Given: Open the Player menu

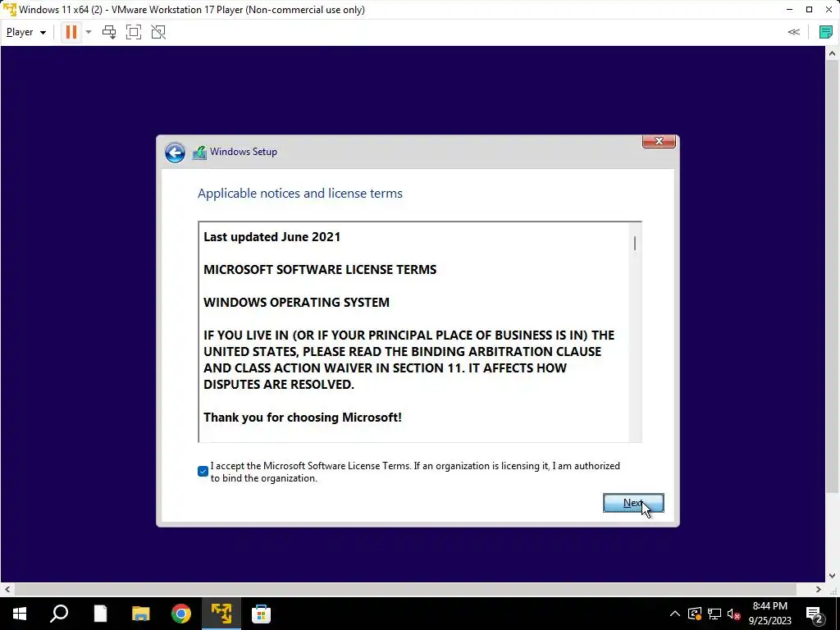Looking at the screenshot, I should 25,32.
